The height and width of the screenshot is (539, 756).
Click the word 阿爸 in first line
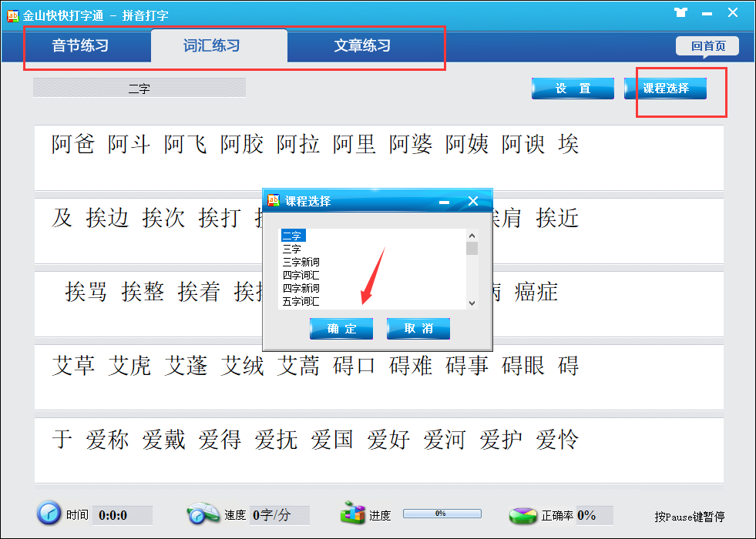coord(72,144)
